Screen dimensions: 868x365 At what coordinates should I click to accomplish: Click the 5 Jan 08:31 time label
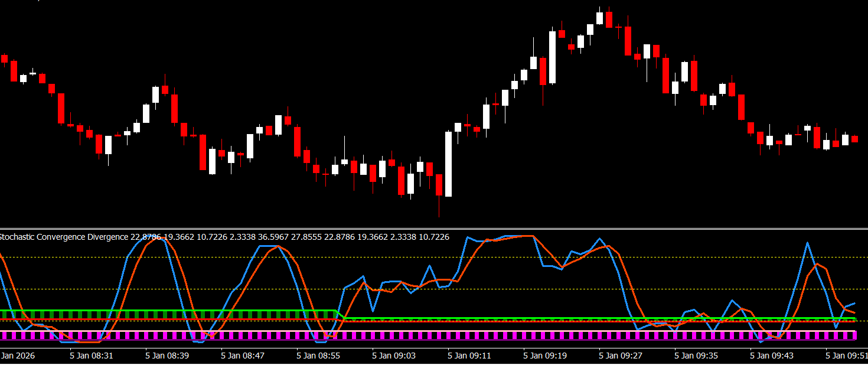click(x=91, y=356)
